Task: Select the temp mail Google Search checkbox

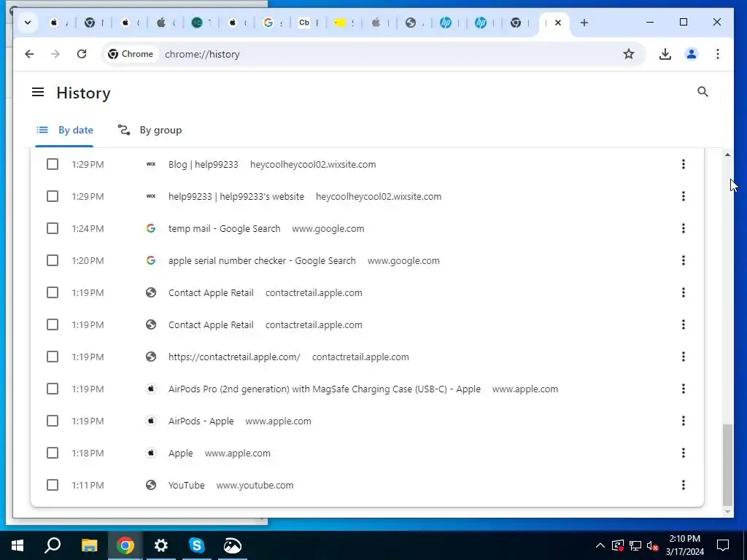Action: click(53, 228)
